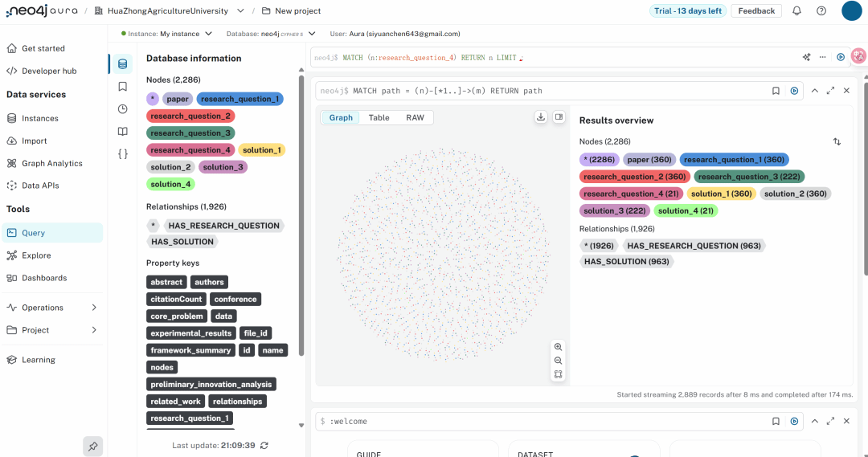
Task: Switch to the Table results view
Action: (x=379, y=118)
